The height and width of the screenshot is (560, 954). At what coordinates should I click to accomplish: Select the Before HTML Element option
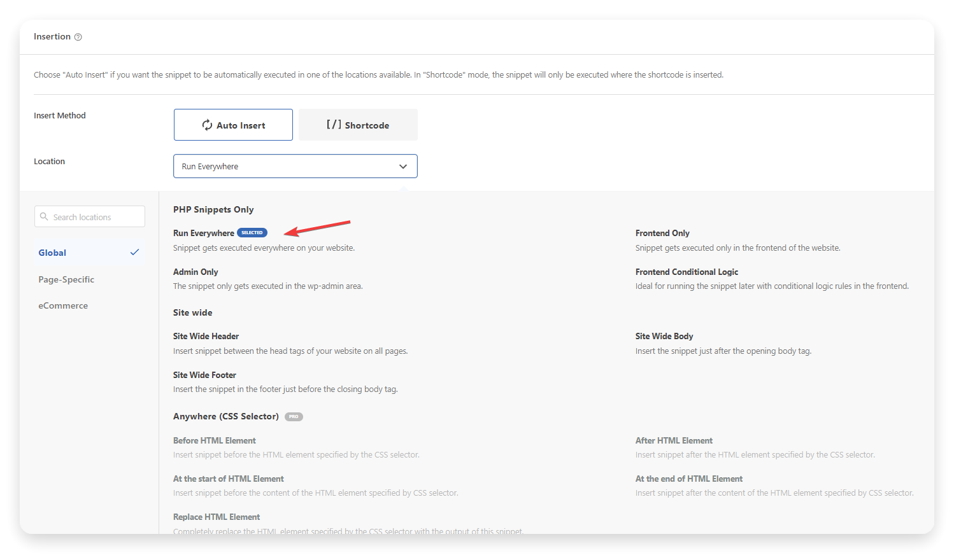tap(214, 440)
